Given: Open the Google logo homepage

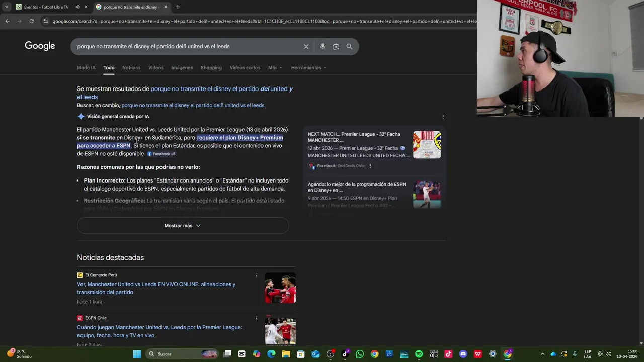Looking at the screenshot, I should point(40,46).
